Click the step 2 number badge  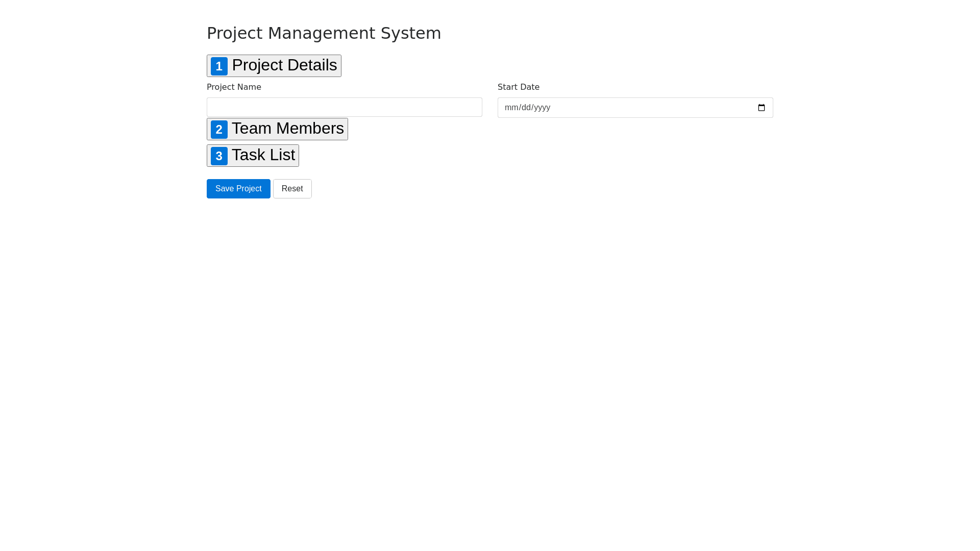pos(219,129)
